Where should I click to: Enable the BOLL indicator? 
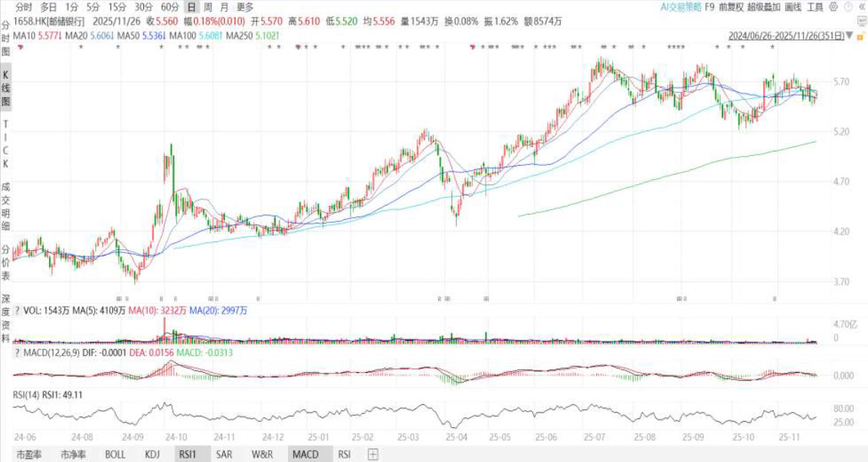pos(115,454)
